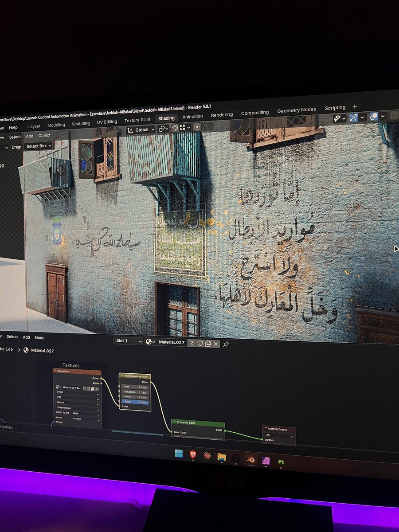This screenshot has height=532, width=399.
Task: Toggle the pin icon in node editor header
Action: coord(226,344)
